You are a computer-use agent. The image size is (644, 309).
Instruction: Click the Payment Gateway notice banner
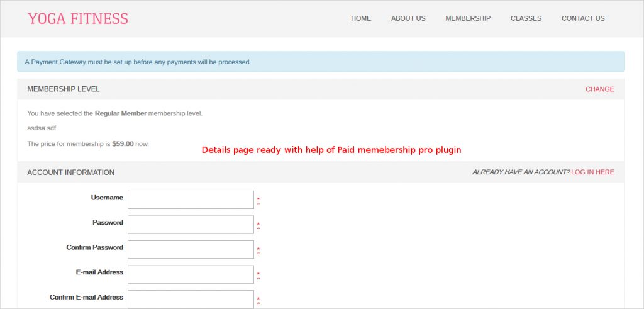321,62
